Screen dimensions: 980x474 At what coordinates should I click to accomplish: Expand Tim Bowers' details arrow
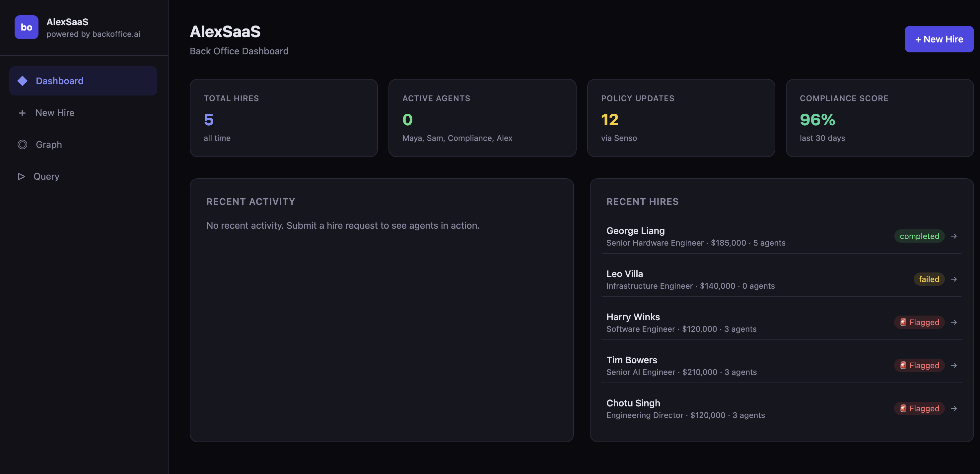coord(953,365)
